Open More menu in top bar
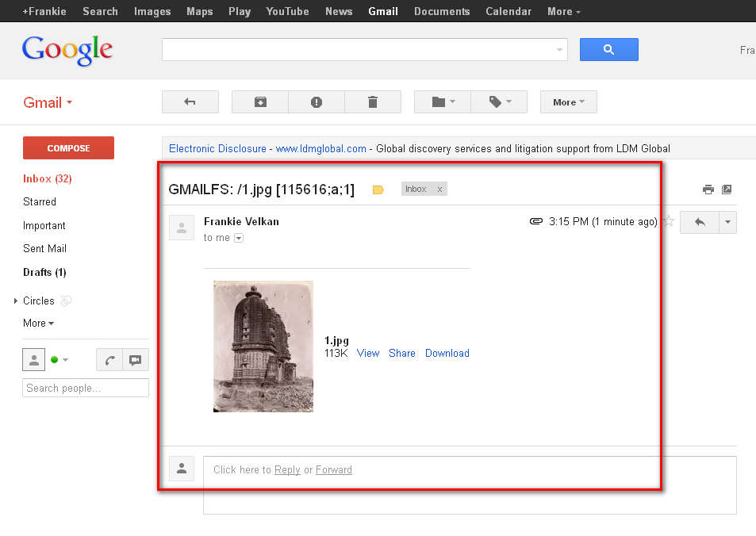This screenshot has width=756, height=536. pos(563,11)
